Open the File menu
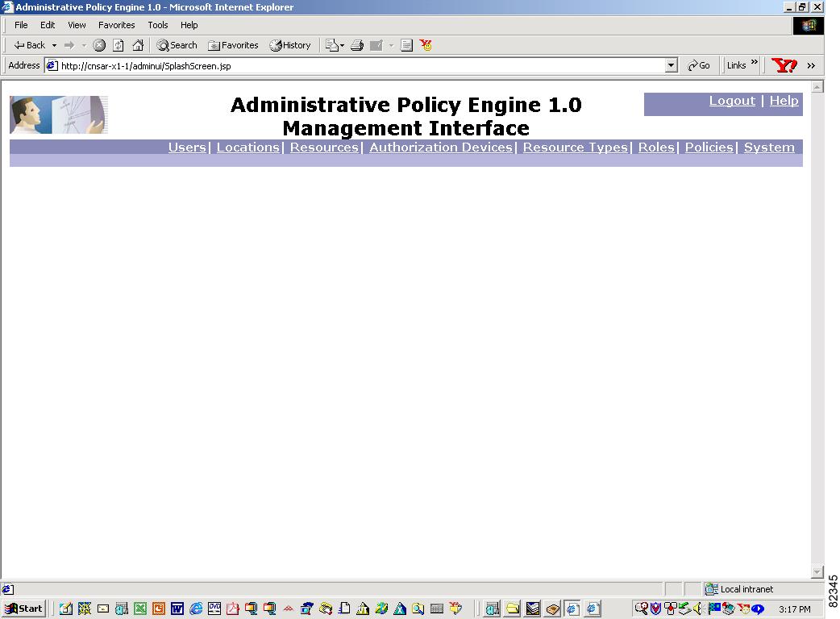The image size is (840, 619). 21,25
